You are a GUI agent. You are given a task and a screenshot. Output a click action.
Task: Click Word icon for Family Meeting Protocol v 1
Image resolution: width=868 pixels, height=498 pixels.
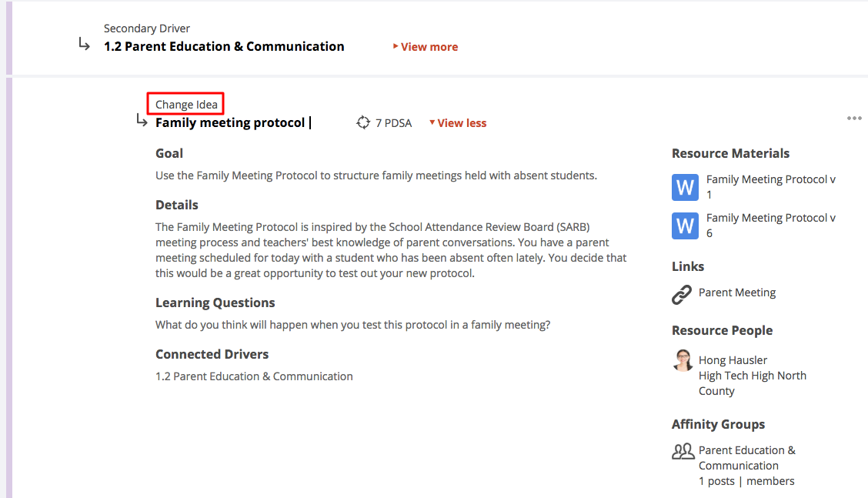685,187
